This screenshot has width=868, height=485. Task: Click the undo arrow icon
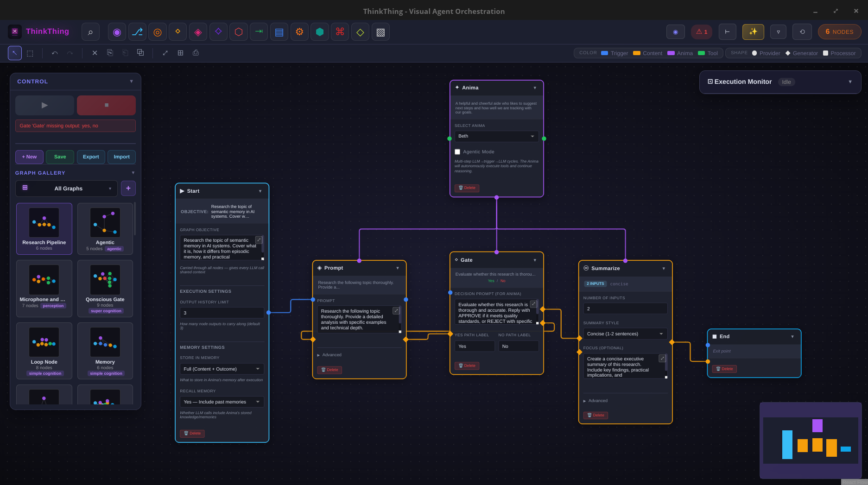tap(55, 53)
